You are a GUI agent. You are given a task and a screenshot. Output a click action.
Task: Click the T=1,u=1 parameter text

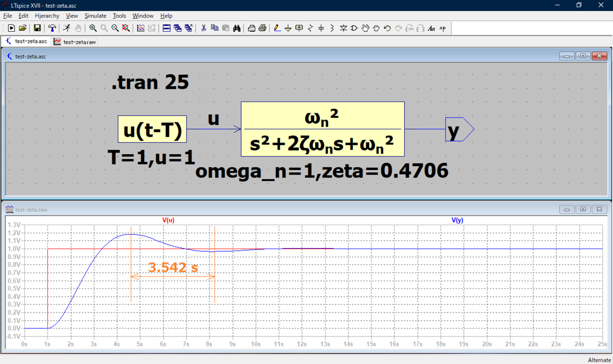152,157
